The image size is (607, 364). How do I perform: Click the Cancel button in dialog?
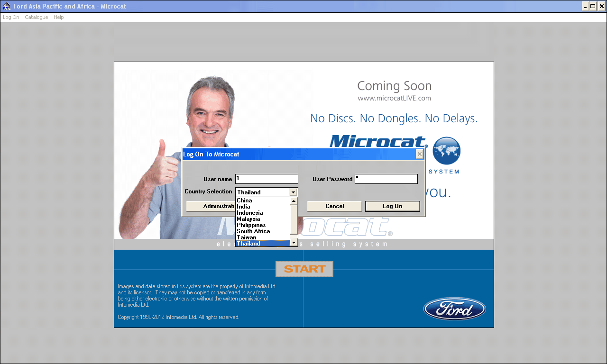[x=334, y=206]
